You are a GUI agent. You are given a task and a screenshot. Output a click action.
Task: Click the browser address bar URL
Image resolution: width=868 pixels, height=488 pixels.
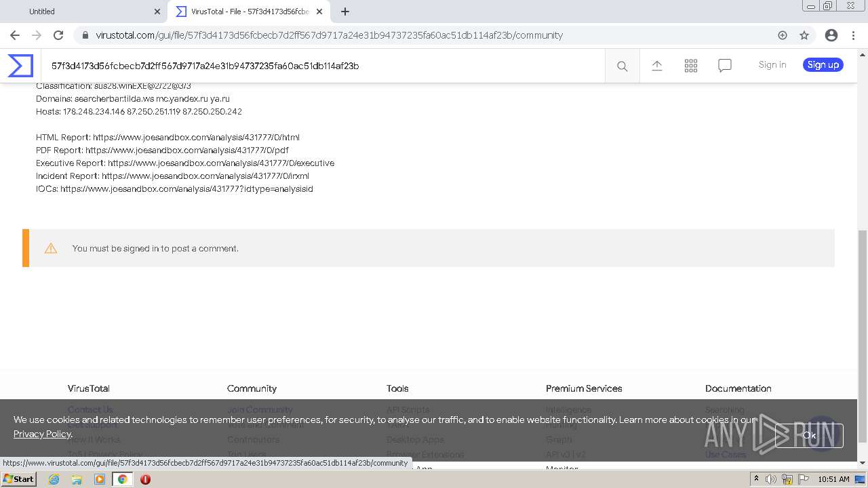[x=329, y=35]
